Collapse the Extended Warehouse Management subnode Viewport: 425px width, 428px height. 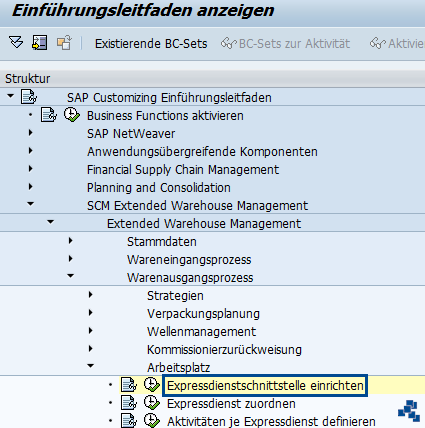click(x=51, y=222)
